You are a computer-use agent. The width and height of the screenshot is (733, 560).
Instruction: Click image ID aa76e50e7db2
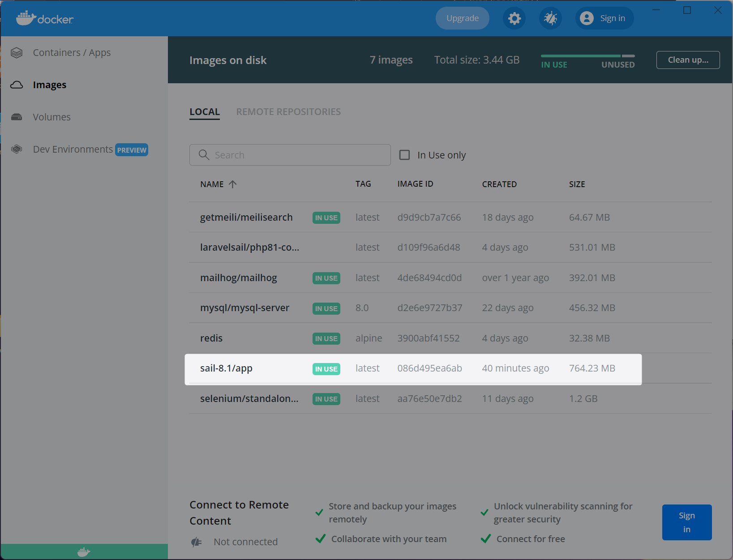click(430, 399)
